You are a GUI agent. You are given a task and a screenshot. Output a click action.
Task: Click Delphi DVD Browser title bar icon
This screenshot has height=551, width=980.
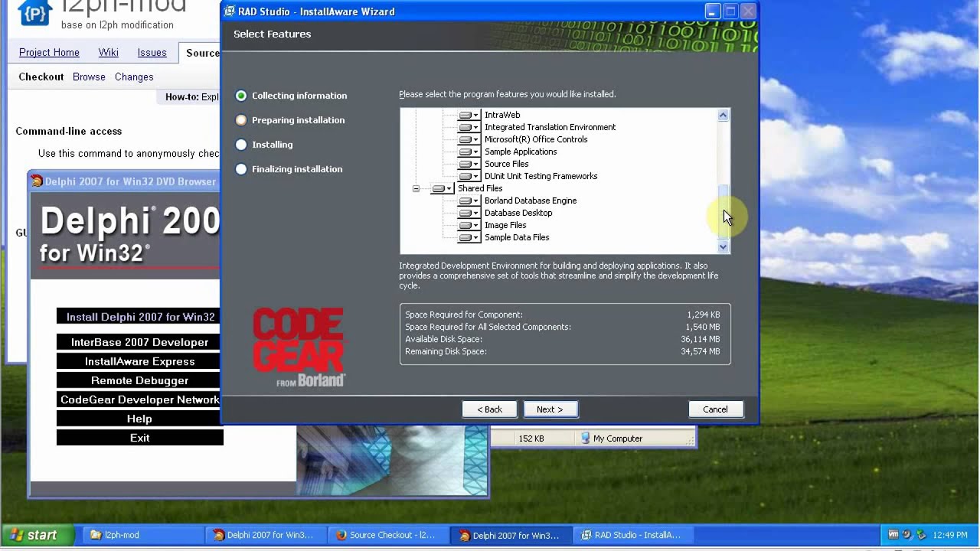(x=37, y=181)
